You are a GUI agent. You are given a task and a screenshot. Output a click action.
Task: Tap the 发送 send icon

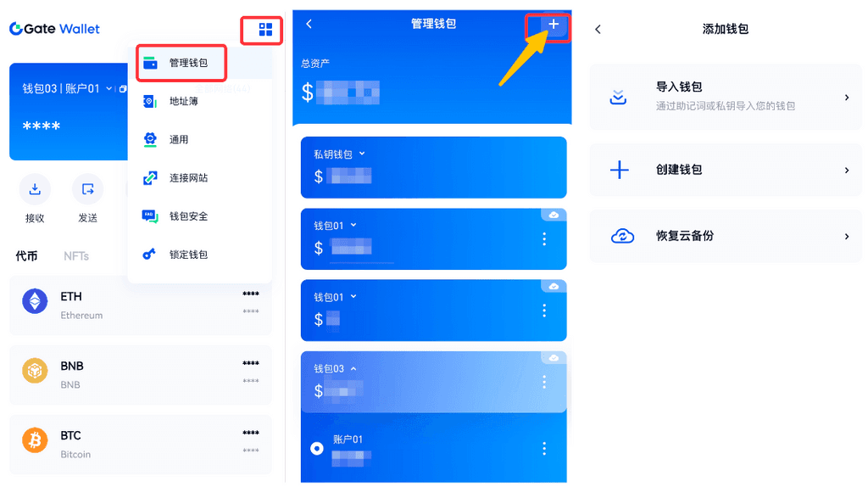[87, 189]
